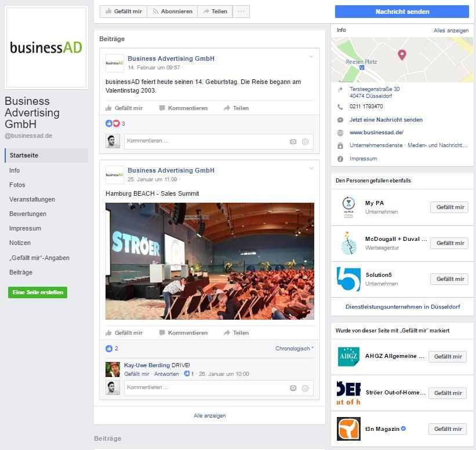Like the McDougall + Duval page
The height and width of the screenshot is (450, 476).
tap(449, 243)
